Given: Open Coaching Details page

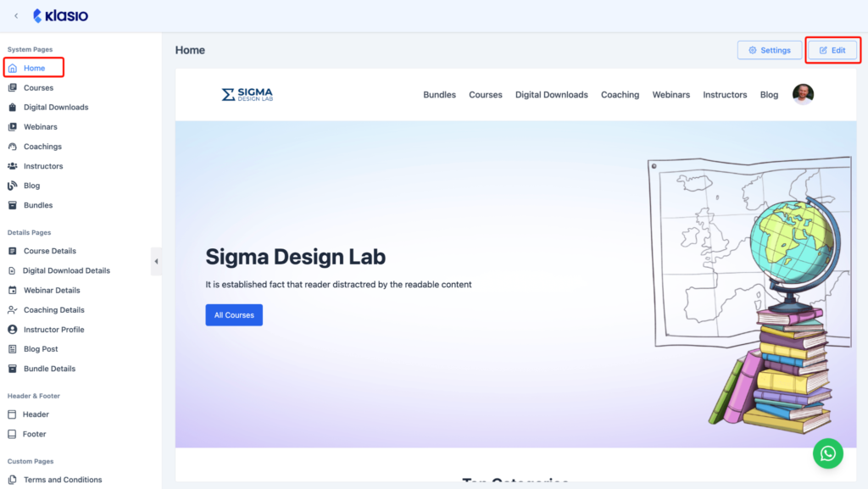Looking at the screenshot, I should point(53,310).
